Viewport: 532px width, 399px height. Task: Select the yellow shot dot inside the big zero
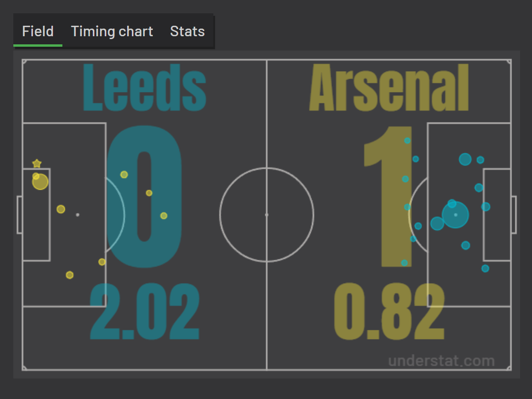pyautogui.click(x=149, y=193)
